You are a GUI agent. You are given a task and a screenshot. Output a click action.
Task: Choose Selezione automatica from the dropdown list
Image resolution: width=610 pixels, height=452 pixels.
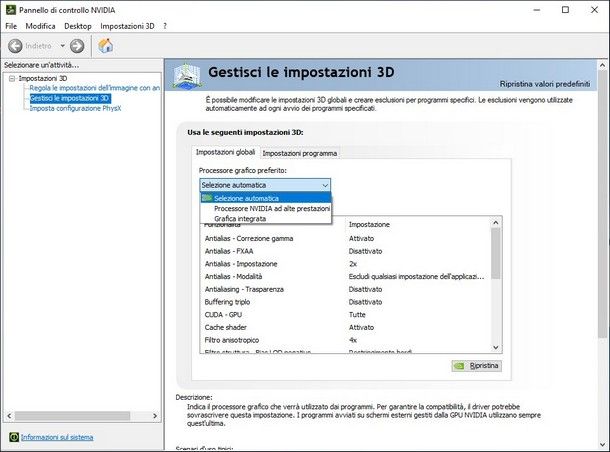click(x=266, y=198)
